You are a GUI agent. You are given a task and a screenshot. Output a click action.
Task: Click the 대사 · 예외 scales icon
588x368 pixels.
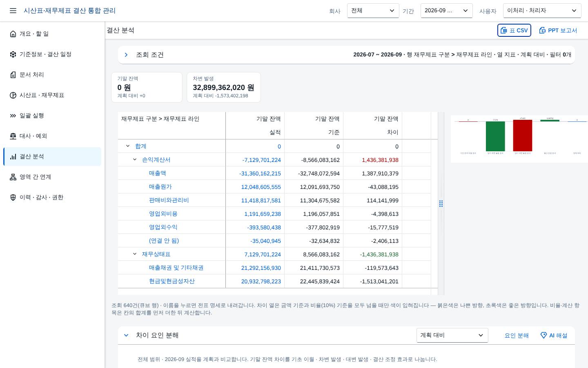(13, 136)
